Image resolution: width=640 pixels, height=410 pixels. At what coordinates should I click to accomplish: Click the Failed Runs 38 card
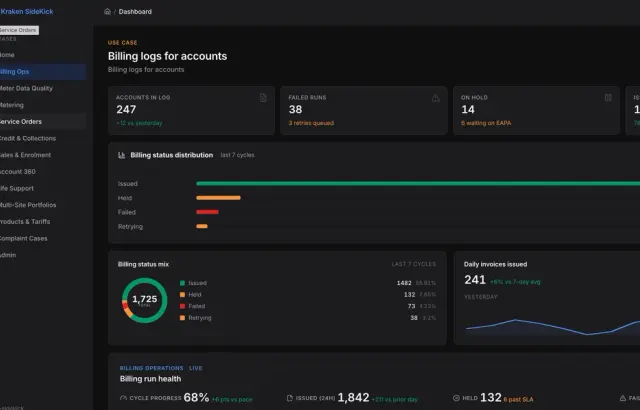364,110
